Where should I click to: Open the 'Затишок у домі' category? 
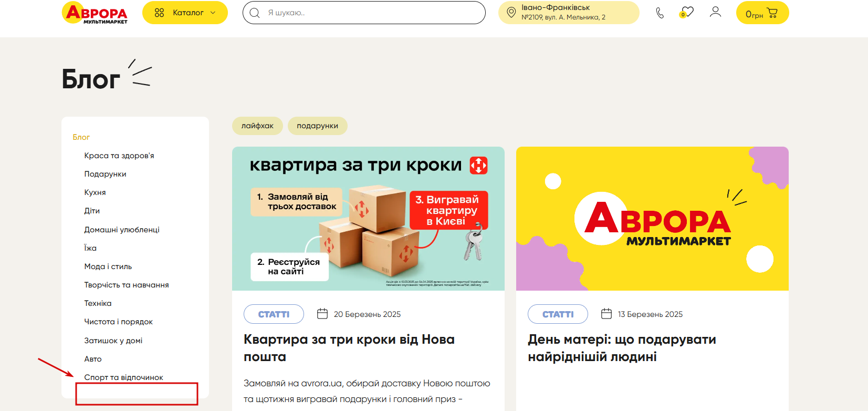point(113,341)
